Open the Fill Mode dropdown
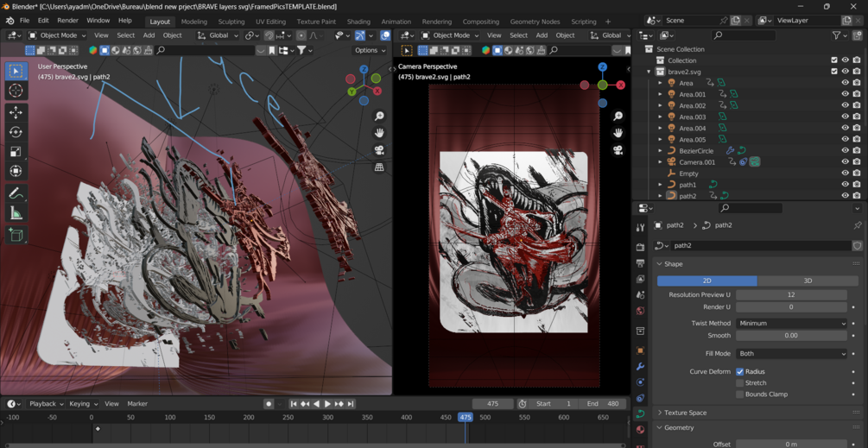Image resolution: width=868 pixels, height=448 pixels. coord(791,353)
